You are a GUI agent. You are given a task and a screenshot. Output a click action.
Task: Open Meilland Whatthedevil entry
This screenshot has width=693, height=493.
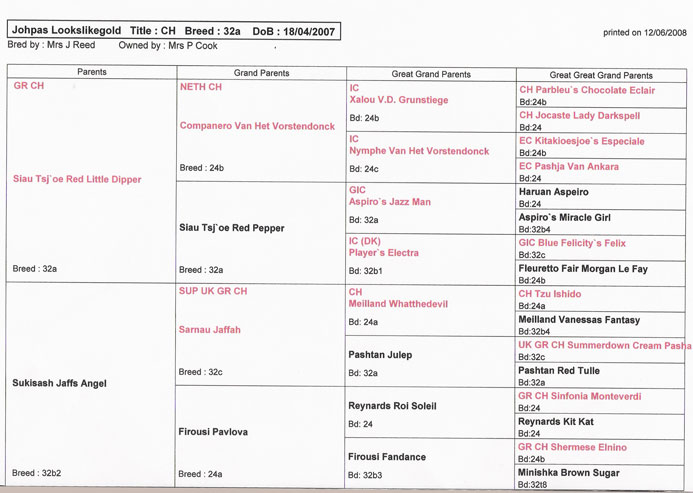tap(397, 305)
